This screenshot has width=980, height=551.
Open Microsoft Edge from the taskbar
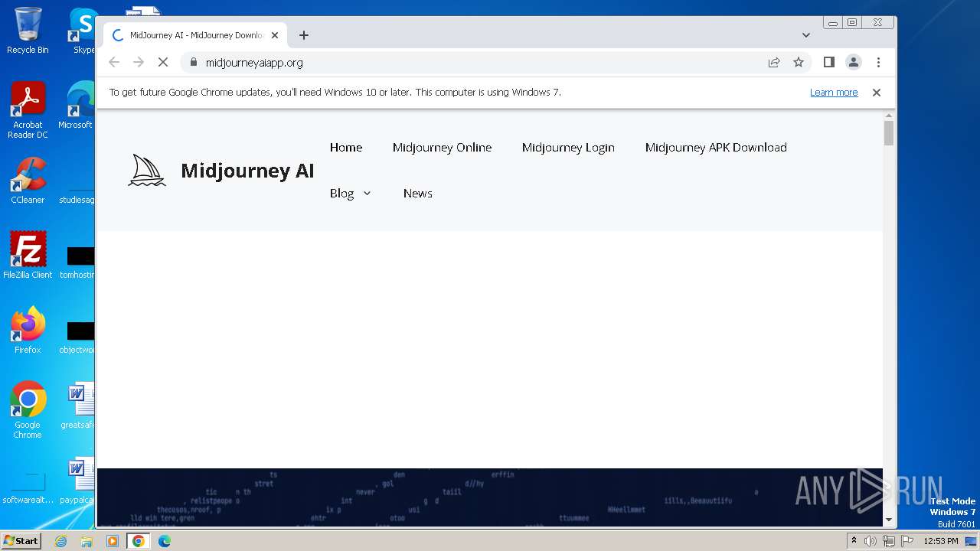(x=165, y=541)
